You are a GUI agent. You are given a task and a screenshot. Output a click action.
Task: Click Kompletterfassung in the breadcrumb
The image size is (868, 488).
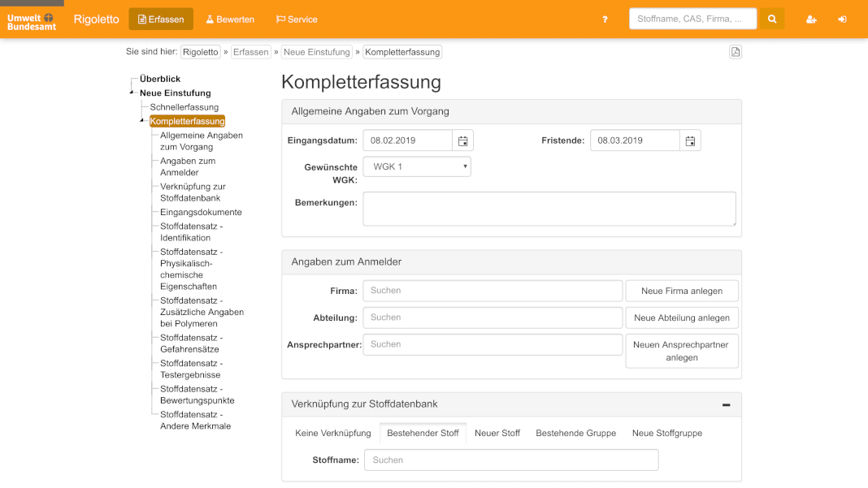coord(402,52)
